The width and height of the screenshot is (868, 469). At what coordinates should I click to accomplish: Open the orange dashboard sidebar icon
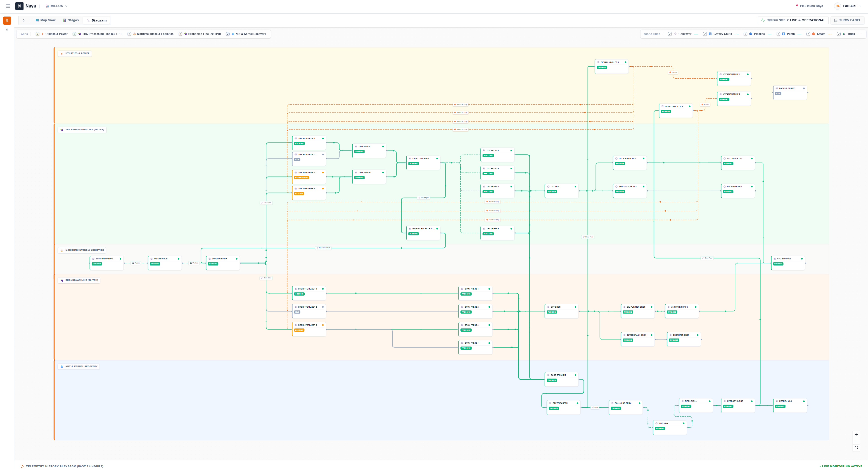tap(7, 21)
